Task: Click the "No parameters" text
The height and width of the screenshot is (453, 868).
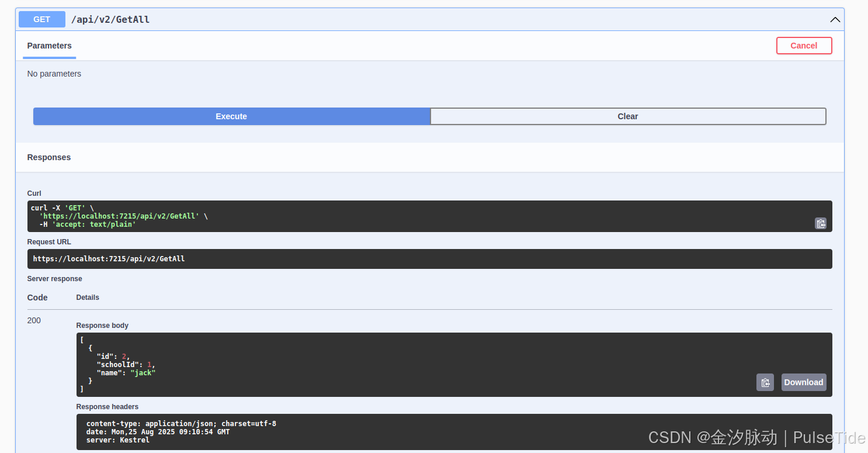Action: coord(54,74)
